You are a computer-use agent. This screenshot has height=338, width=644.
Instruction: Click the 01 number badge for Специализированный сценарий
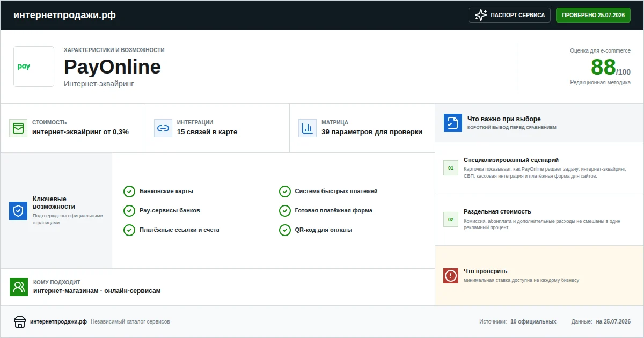point(451,168)
